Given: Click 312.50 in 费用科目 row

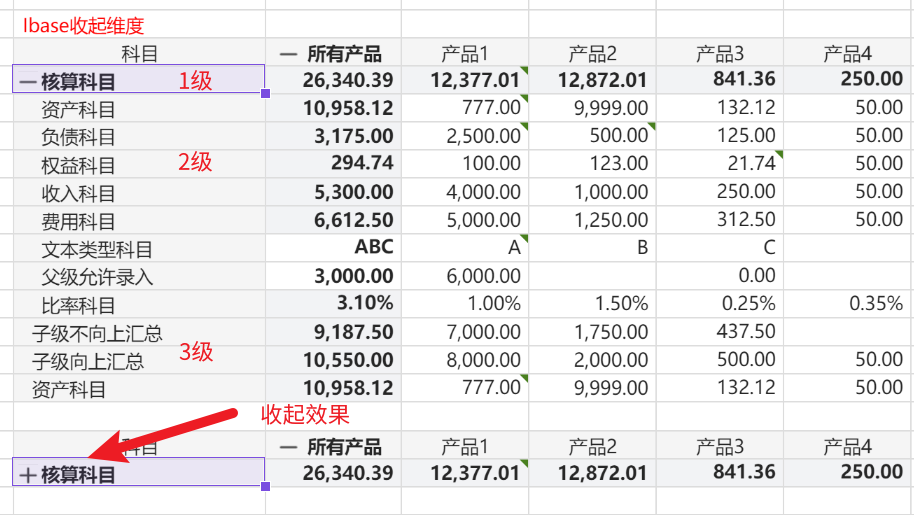Looking at the screenshot, I should tap(746, 219).
